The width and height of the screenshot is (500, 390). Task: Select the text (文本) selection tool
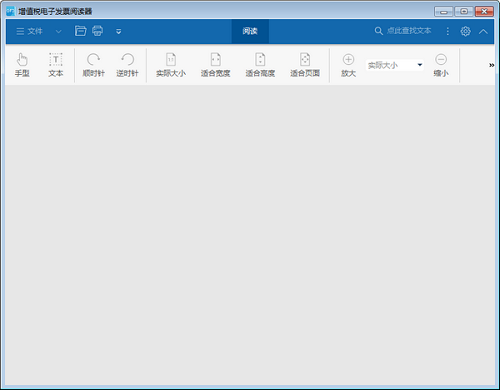coord(56,65)
